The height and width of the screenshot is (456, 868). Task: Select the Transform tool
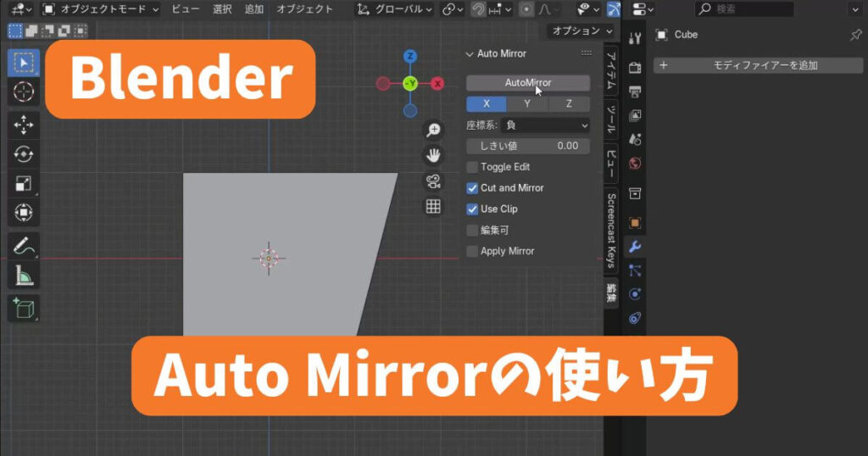coord(23,213)
